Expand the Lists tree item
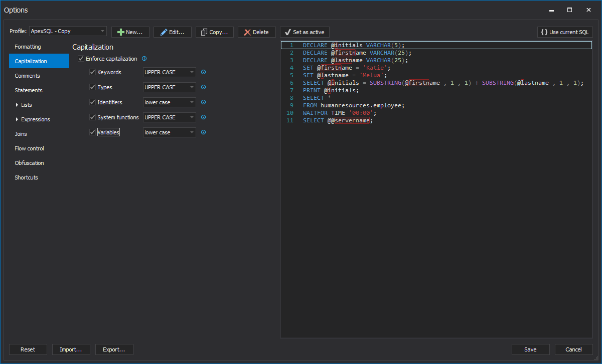The height and width of the screenshot is (364, 602). coord(17,105)
